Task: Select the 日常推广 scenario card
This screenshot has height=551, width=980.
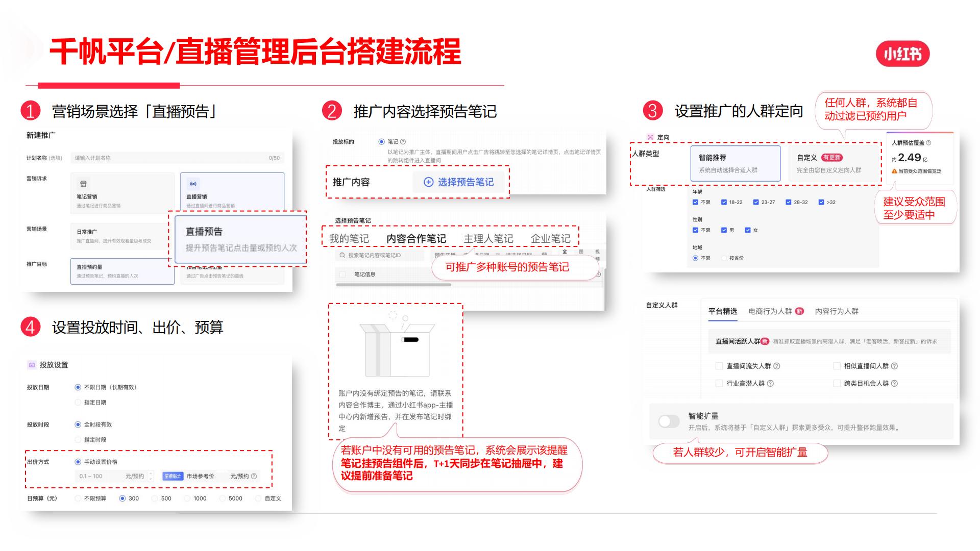Action: click(120, 236)
